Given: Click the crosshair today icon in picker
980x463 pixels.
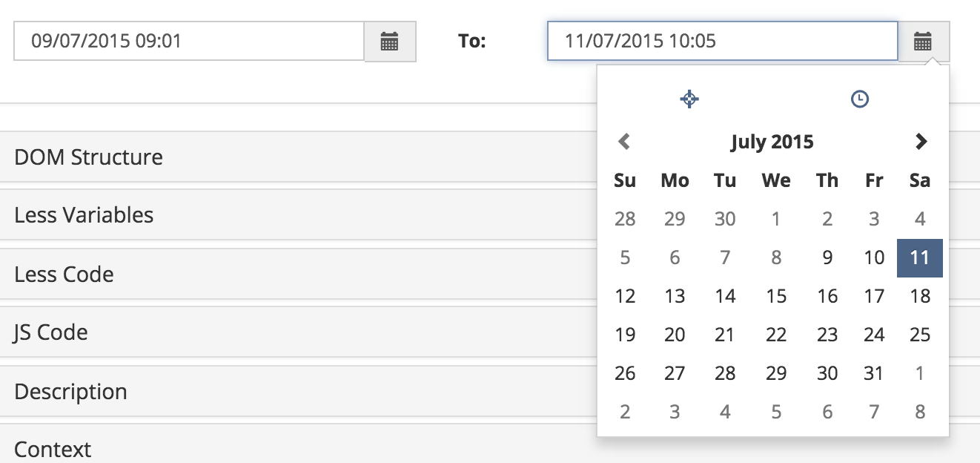Looking at the screenshot, I should [x=689, y=99].
